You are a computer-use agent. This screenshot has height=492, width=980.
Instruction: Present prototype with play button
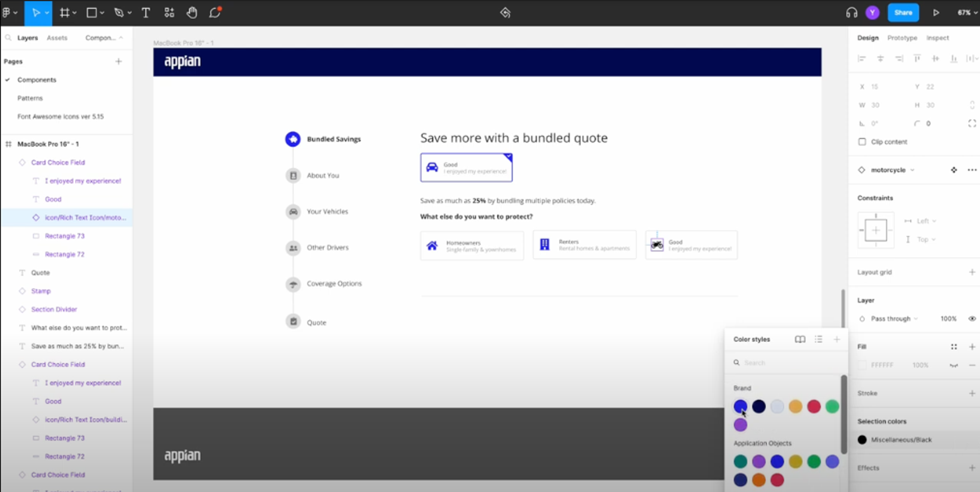click(x=936, y=13)
